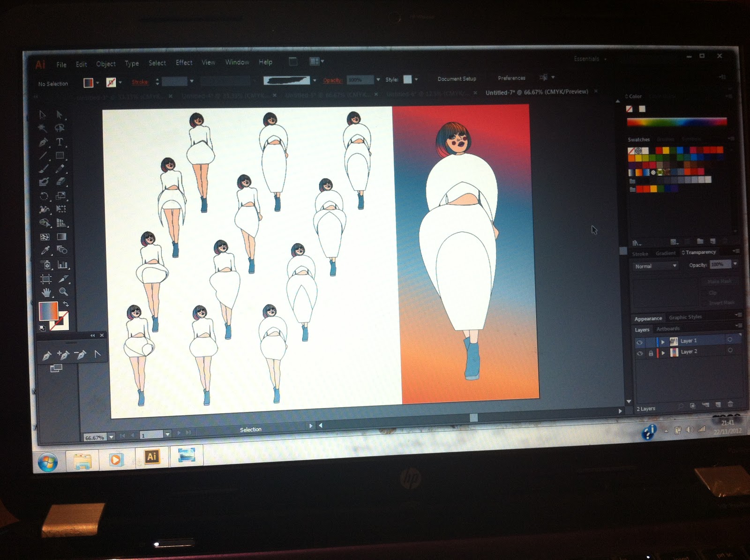Screen dimensions: 750x560
Task: Switch to the Artboards tab
Action: click(x=668, y=329)
